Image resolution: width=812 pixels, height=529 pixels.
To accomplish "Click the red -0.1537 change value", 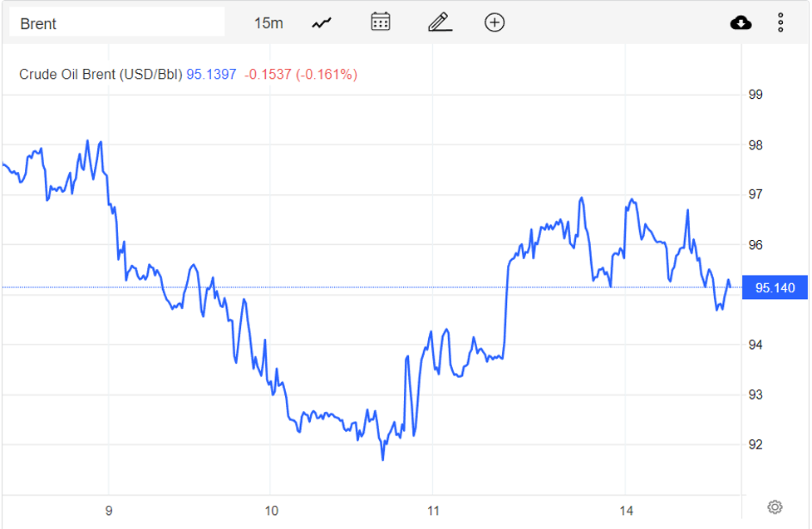I will pos(268,75).
